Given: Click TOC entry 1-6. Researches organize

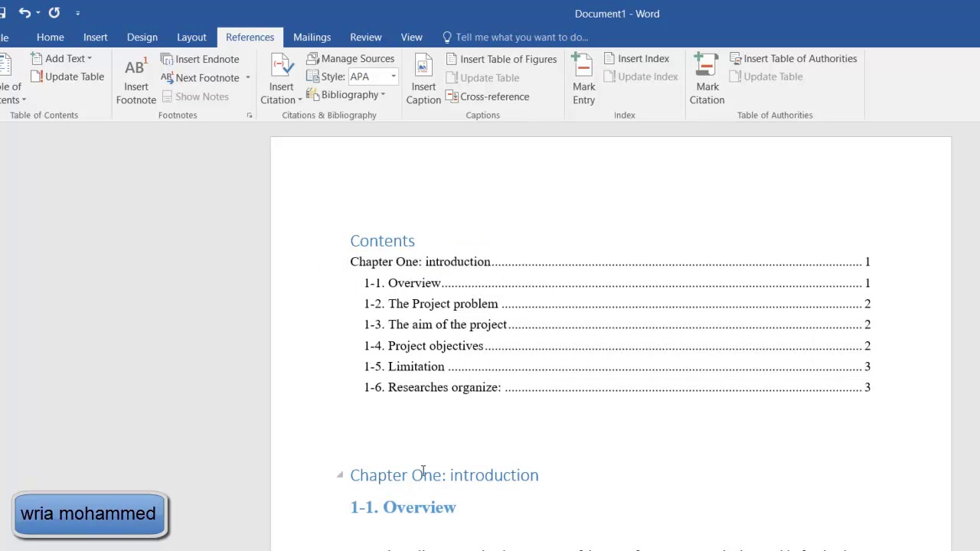Looking at the screenshot, I should pyautogui.click(x=617, y=387).
